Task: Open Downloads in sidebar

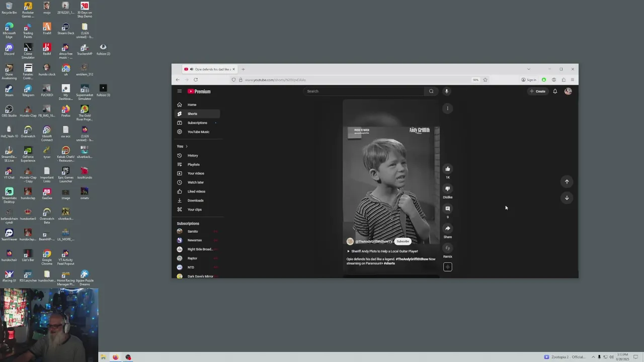Action: (197, 201)
